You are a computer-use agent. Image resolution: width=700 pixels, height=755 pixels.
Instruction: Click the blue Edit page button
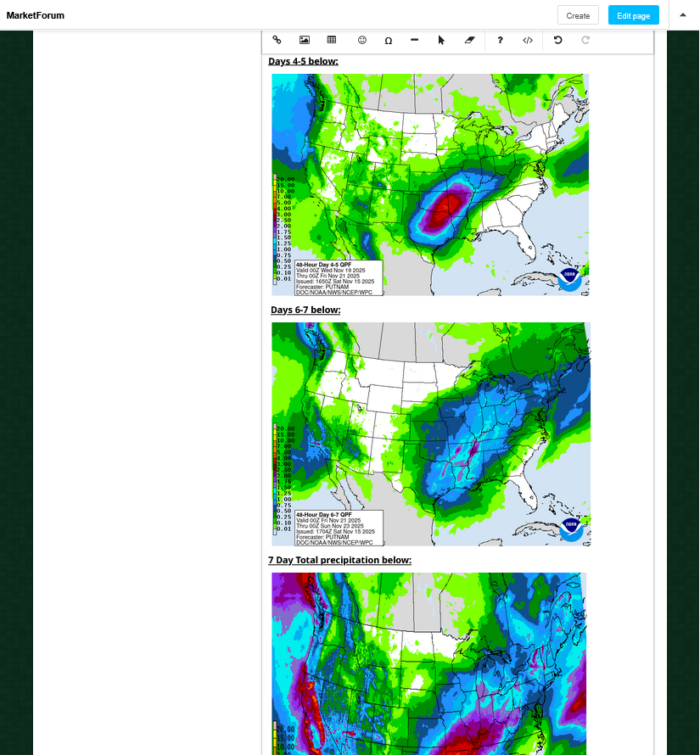(633, 15)
